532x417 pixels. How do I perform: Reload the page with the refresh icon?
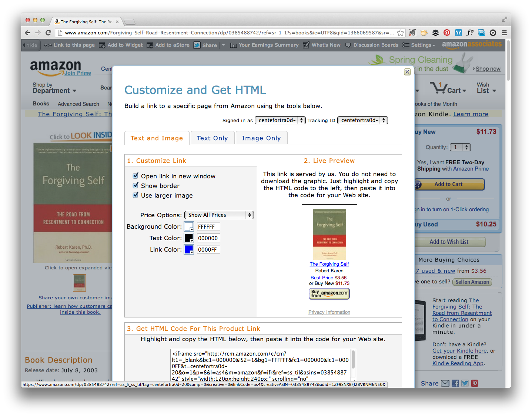pyautogui.click(x=48, y=33)
